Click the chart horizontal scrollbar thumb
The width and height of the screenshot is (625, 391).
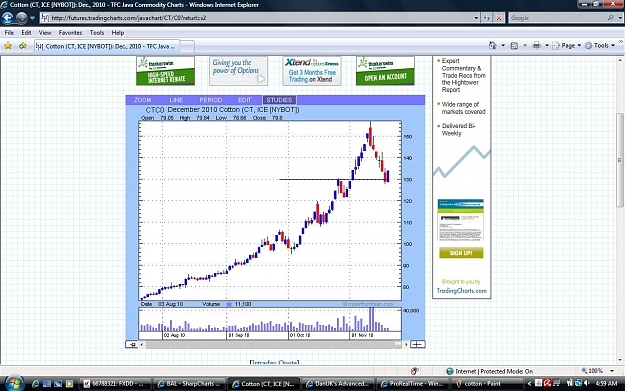(398, 344)
